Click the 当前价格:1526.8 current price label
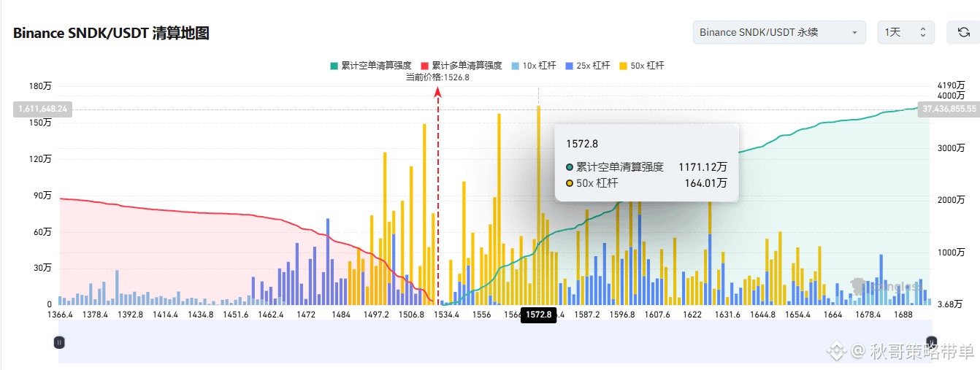980x370 pixels. (437, 77)
